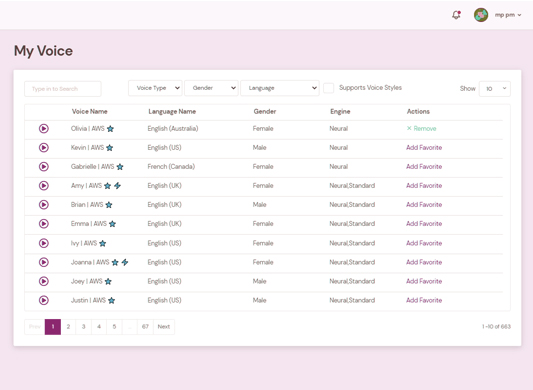Click the Engine column header
Image resolution: width=533 pixels, height=390 pixels.
(x=340, y=112)
